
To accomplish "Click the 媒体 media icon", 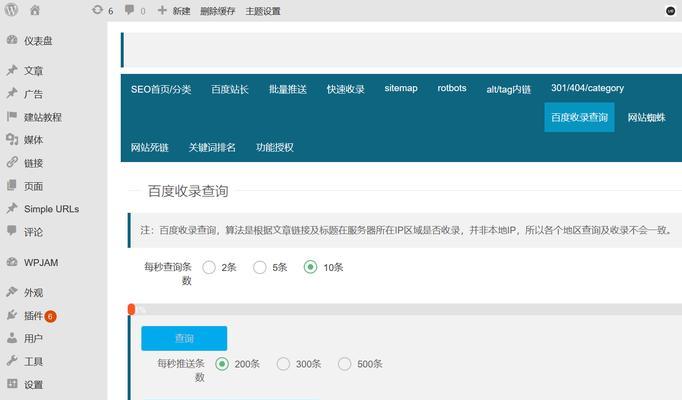I will click(x=12, y=139).
